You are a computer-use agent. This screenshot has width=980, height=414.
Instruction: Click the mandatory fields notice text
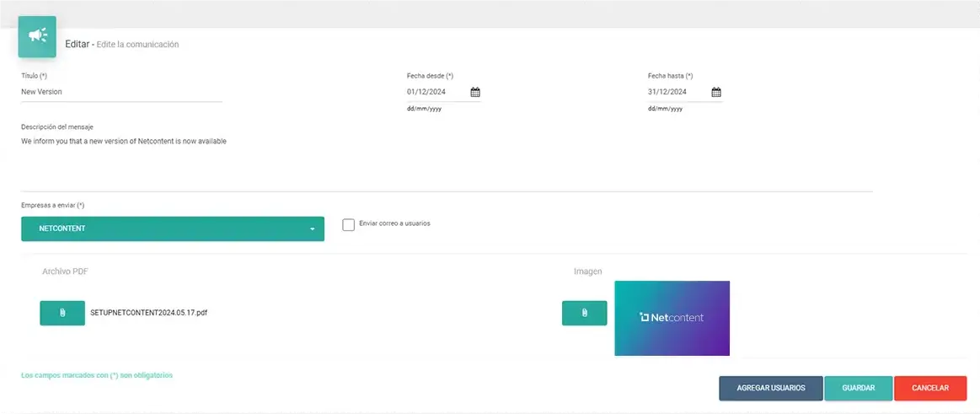point(97,375)
